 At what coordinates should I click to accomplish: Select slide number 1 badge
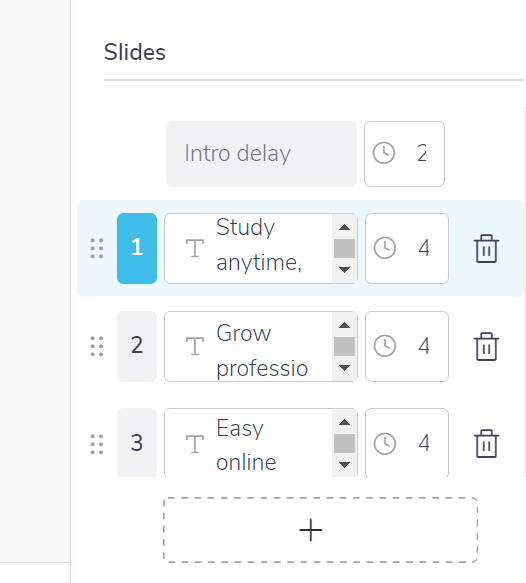click(x=137, y=248)
